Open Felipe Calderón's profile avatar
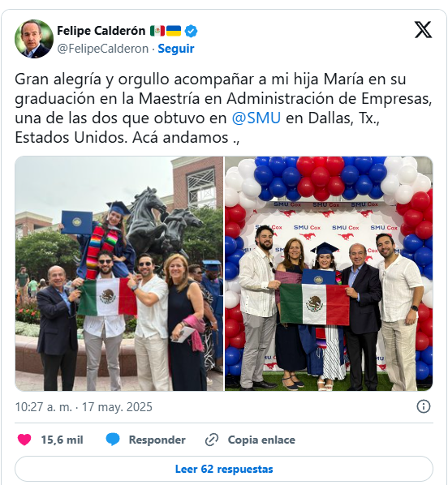The image size is (448, 485). point(34,39)
